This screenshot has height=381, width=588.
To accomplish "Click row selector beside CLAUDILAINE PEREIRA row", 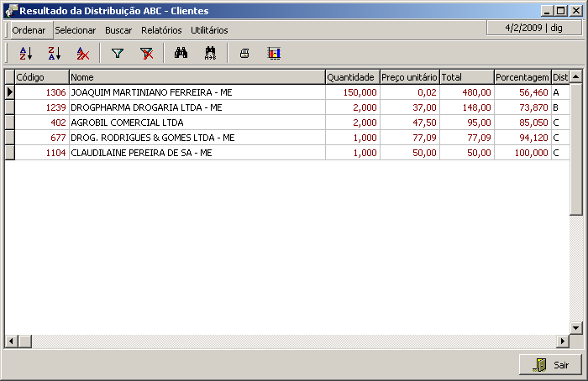I will 10,153.
